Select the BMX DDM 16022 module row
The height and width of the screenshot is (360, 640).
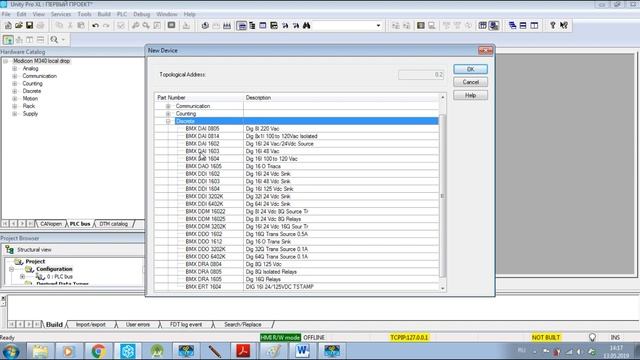point(297,211)
